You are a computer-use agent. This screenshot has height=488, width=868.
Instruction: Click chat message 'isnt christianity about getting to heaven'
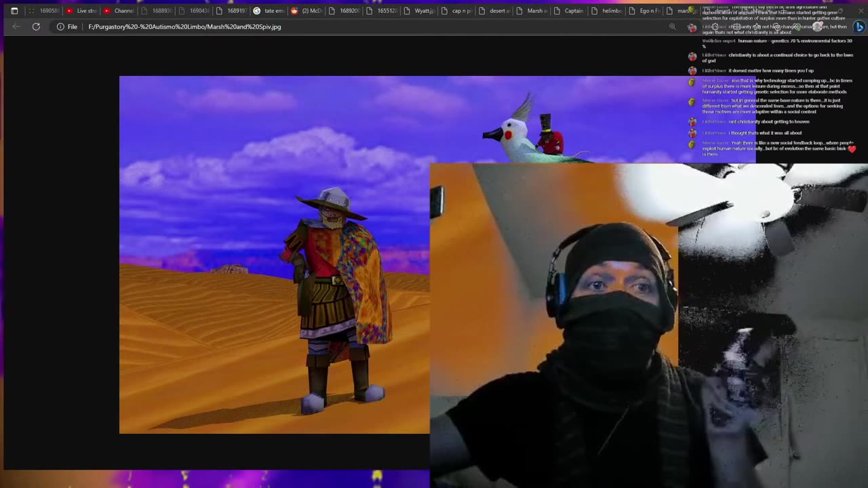coord(769,121)
